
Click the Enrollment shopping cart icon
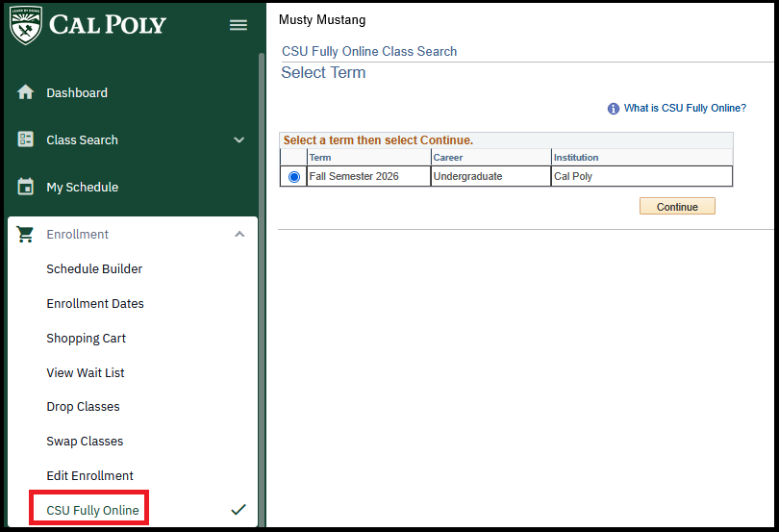click(x=25, y=234)
